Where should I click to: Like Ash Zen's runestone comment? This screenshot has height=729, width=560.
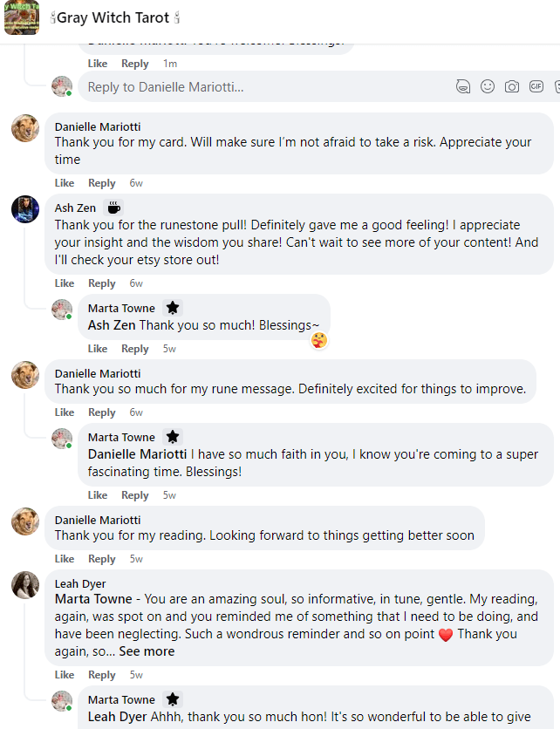point(65,283)
